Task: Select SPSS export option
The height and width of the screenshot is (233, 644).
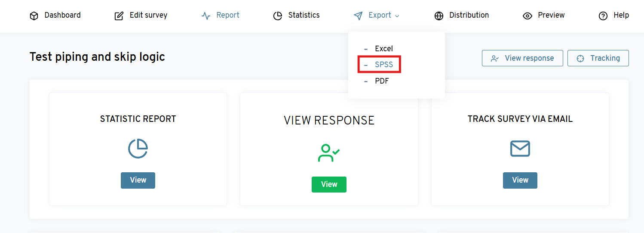Action: 383,65
